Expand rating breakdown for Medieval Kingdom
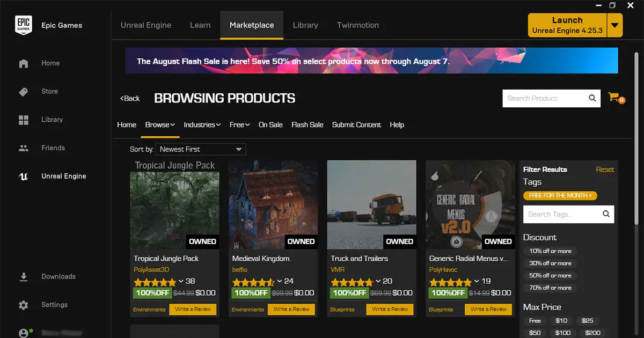This screenshot has height=338, width=644. click(x=280, y=281)
